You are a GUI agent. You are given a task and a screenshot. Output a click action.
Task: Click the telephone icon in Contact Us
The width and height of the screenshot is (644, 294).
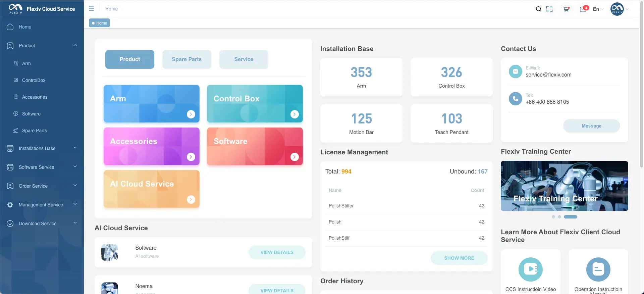pyautogui.click(x=516, y=99)
